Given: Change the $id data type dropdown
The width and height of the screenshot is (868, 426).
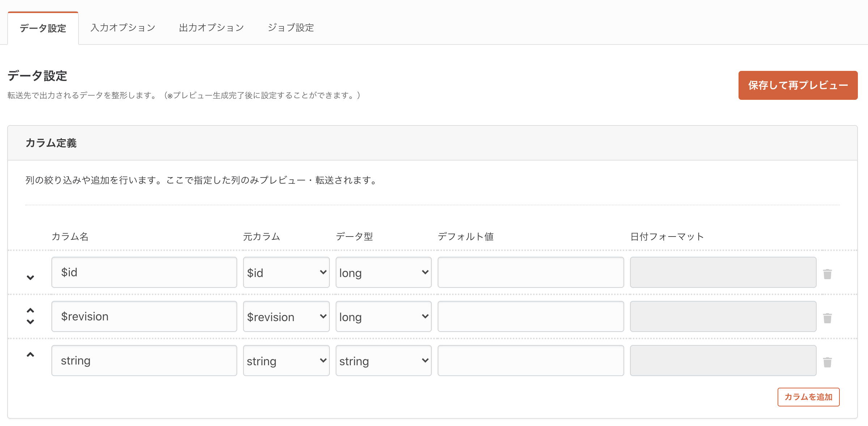Looking at the screenshot, I should coord(383,272).
